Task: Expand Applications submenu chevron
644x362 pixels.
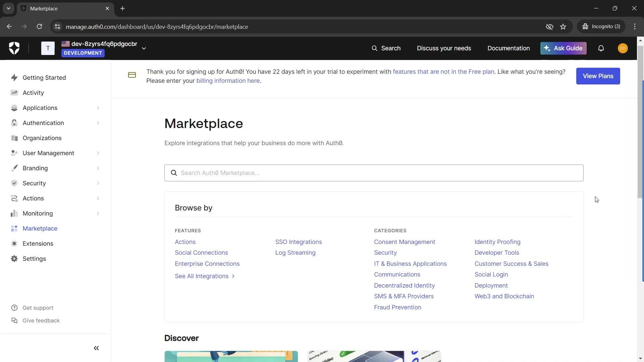Action: click(98, 108)
